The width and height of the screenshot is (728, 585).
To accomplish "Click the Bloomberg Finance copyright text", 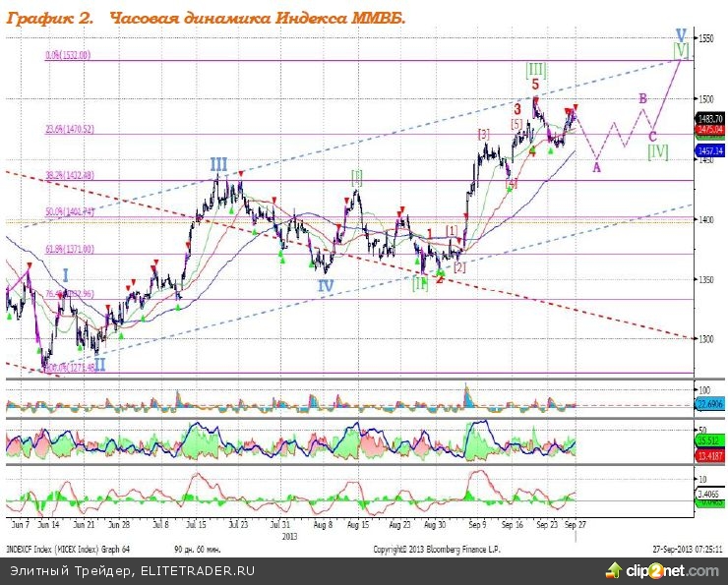I will coord(459,548).
